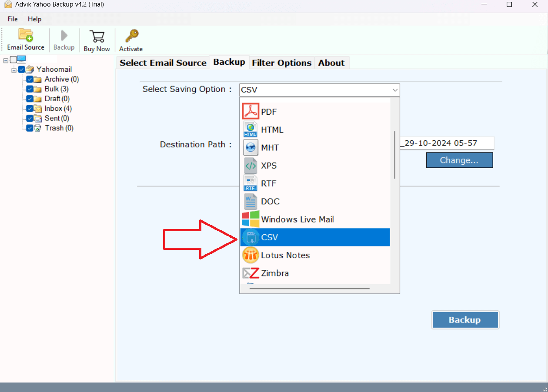Switch to the Filter Options tab

click(282, 63)
